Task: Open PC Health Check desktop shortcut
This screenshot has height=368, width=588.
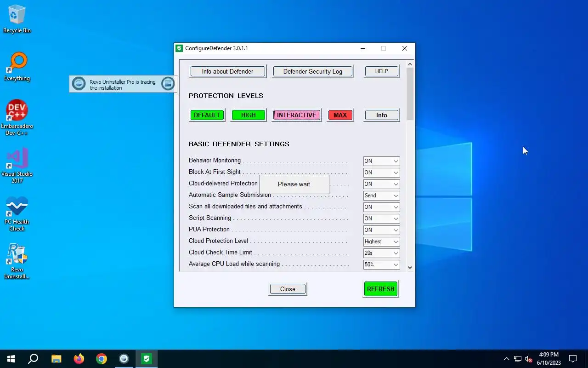Action: click(x=17, y=214)
